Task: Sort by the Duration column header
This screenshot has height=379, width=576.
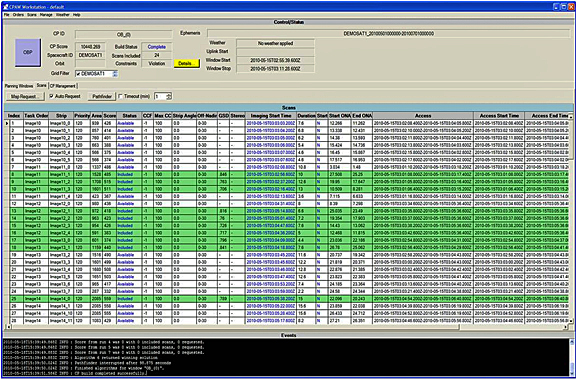Action: 306,116
